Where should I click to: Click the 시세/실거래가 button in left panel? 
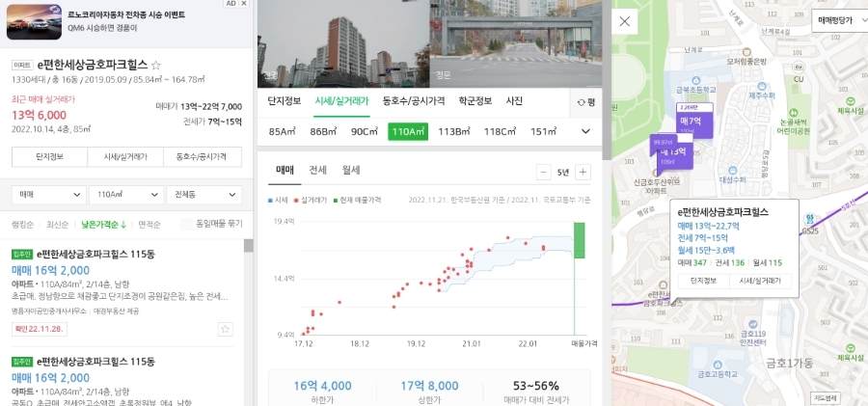click(125, 157)
